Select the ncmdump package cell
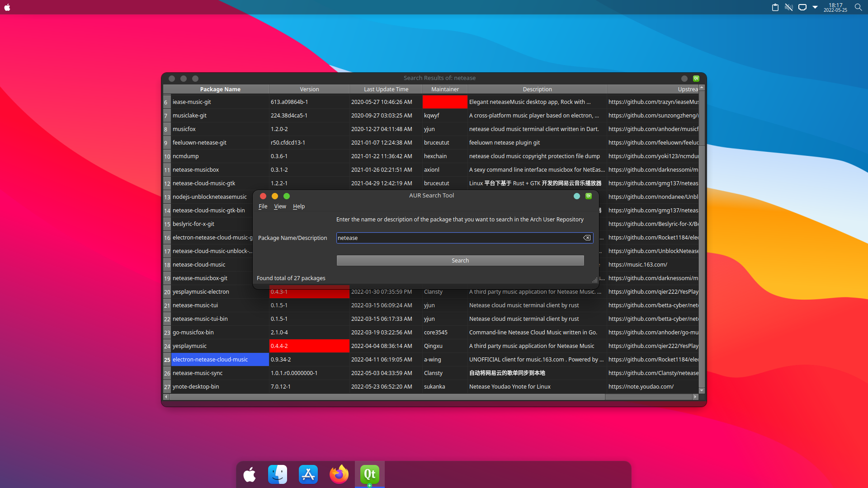The image size is (868, 488). [220, 156]
